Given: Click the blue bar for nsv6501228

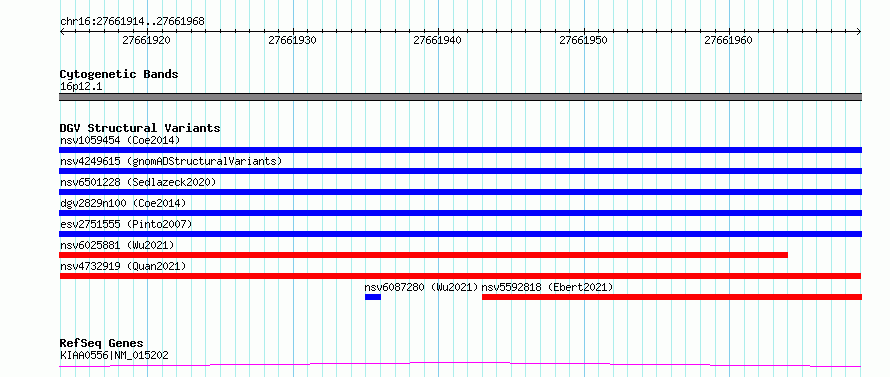Looking at the screenshot, I should [460, 192].
